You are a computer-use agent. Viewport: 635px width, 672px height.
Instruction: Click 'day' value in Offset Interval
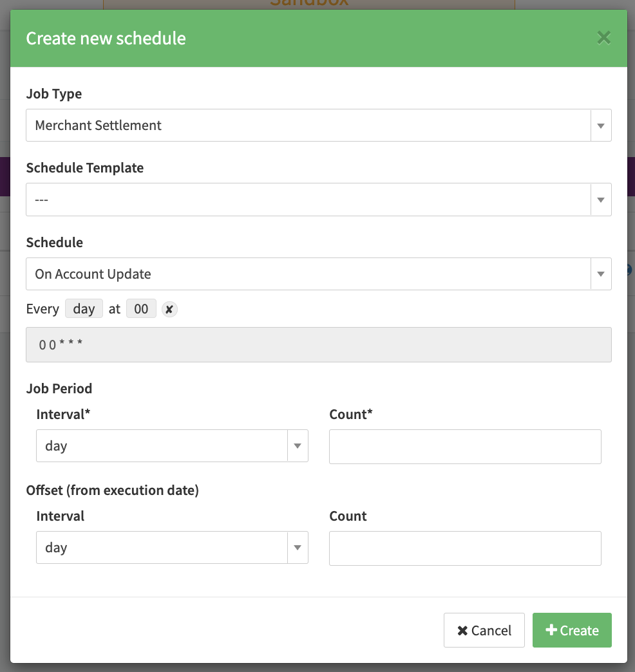(x=57, y=548)
